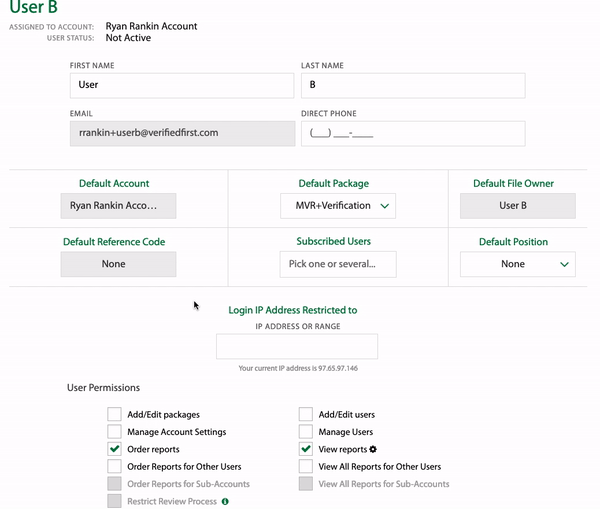Click into the Last Name field
The image size is (600, 509).
[413, 85]
